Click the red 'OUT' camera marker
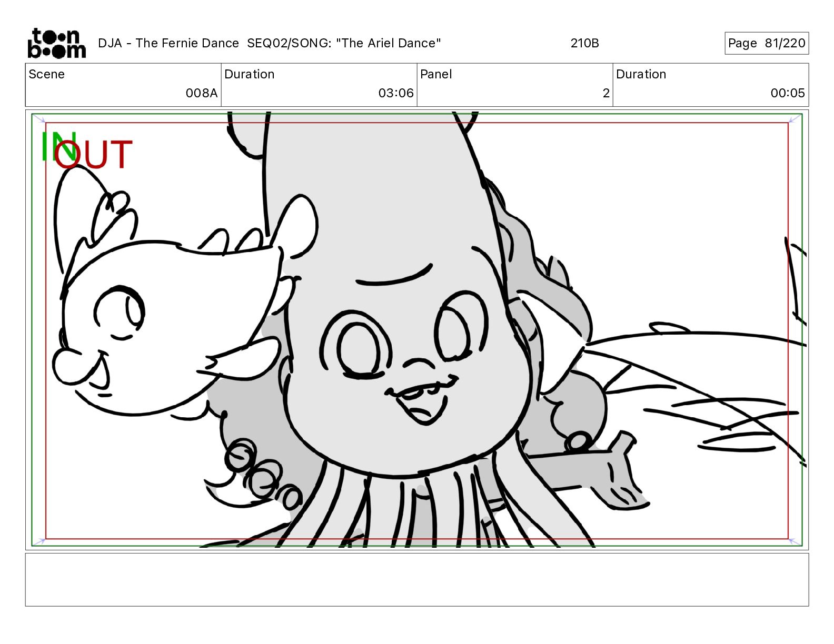The height and width of the screenshot is (644, 834). 93,154
